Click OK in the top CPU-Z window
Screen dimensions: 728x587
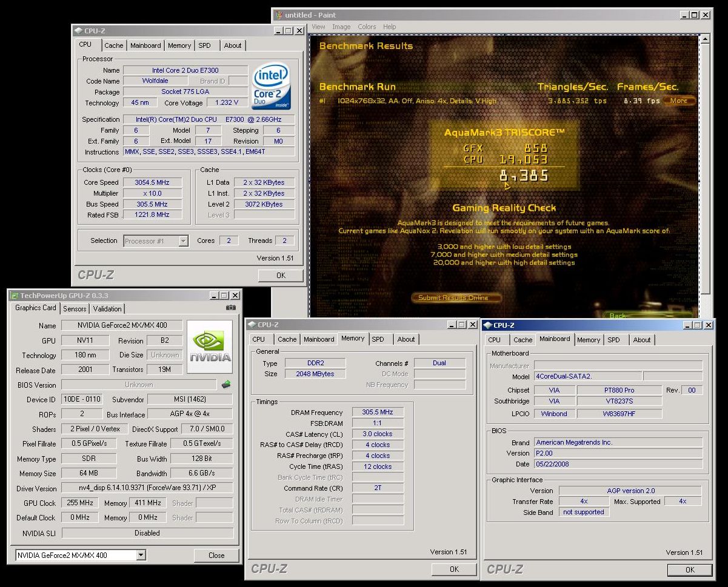click(281, 275)
